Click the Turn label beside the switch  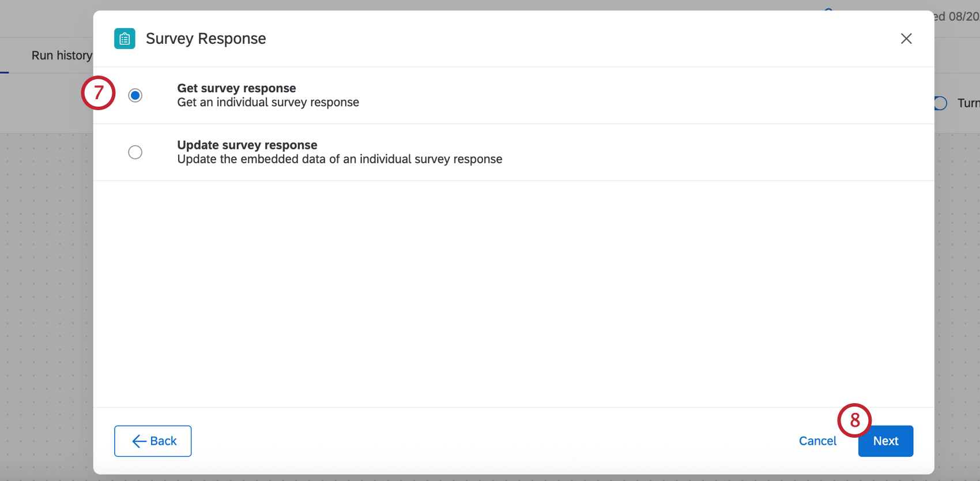968,103
